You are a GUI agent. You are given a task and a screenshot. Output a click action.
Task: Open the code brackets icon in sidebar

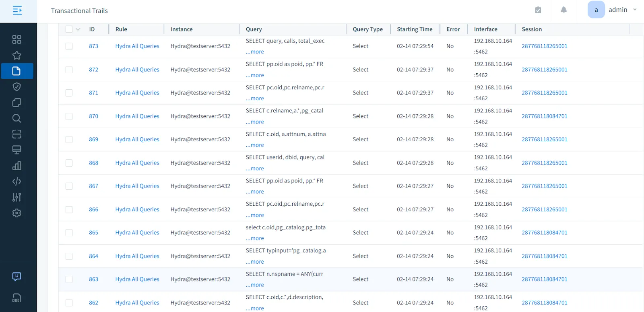17,182
